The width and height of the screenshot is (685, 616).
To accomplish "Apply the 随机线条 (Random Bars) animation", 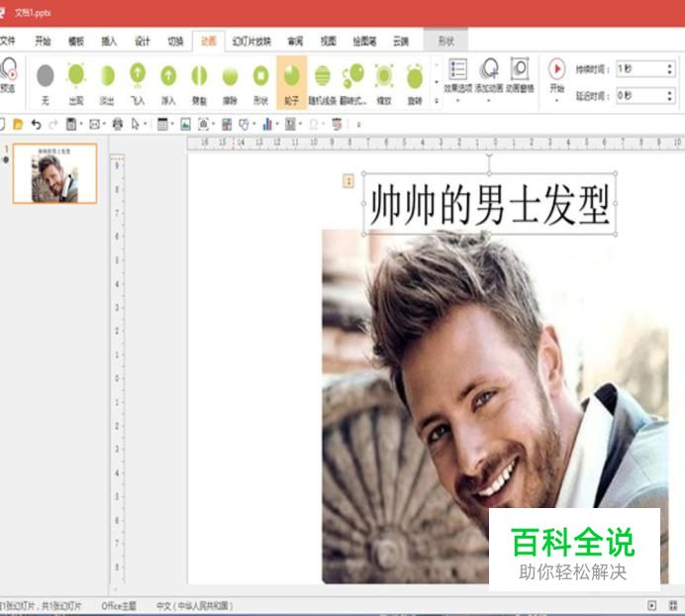I will [x=323, y=78].
